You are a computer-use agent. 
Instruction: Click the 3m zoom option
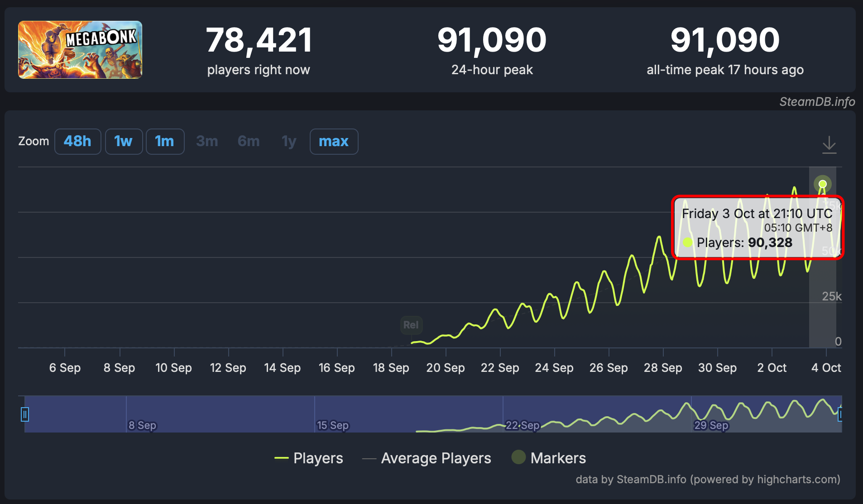(207, 142)
